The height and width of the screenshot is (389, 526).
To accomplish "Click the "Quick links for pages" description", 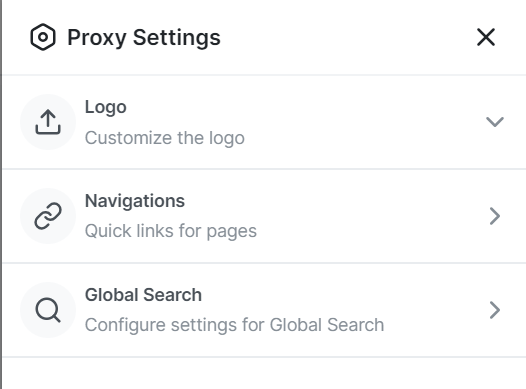I will click(171, 231).
